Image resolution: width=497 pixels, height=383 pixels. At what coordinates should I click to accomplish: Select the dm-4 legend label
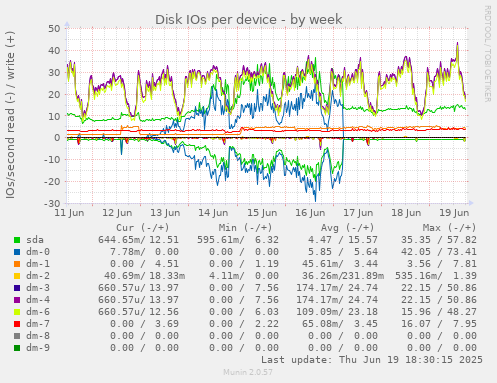point(38,300)
